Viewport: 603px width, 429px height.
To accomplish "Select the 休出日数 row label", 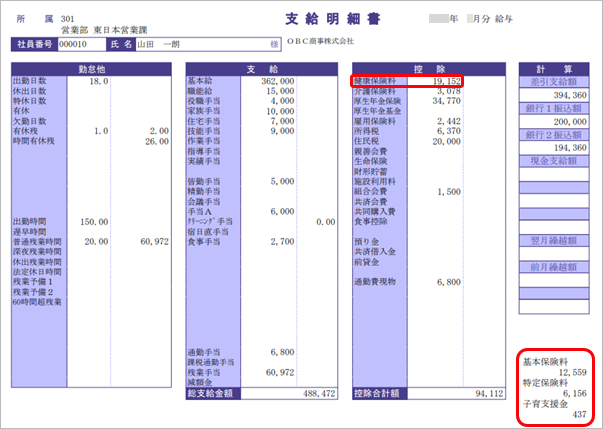I will 30,91.
